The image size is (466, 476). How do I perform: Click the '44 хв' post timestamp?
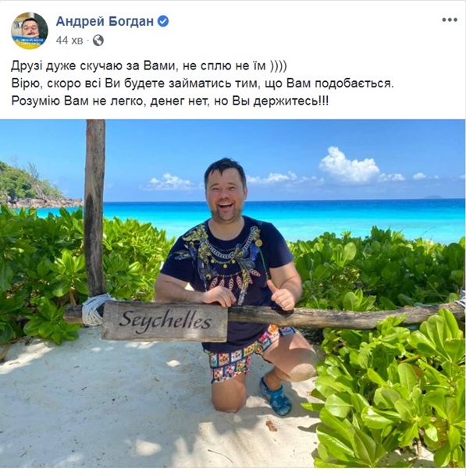pyautogui.click(x=69, y=41)
